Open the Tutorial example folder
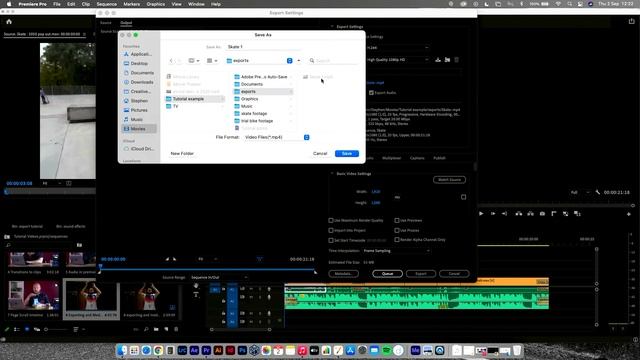The height and width of the screenshot is (360, 640). (195, 99)
